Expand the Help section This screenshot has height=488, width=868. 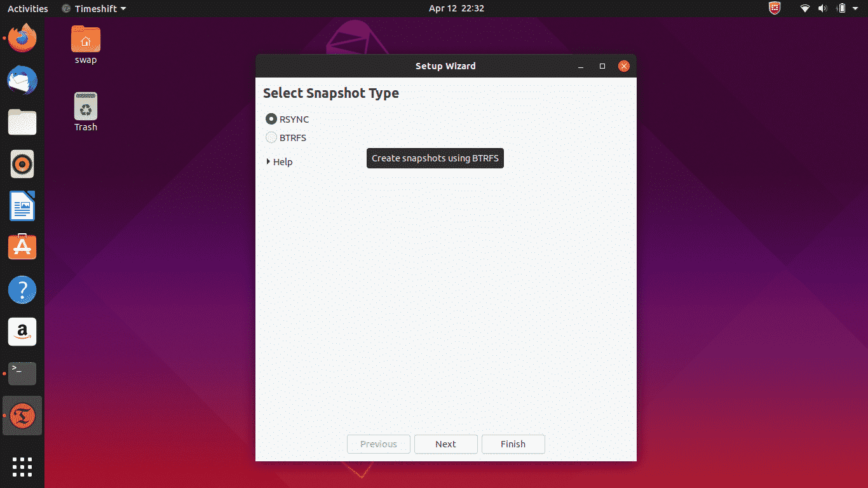(280, 162)
